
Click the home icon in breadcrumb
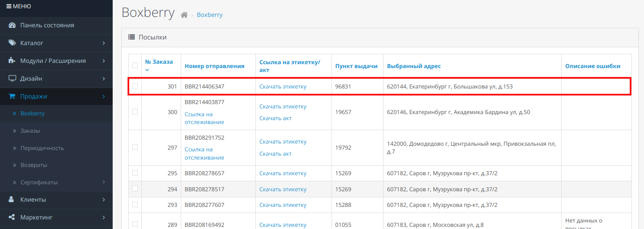point(184,15)
